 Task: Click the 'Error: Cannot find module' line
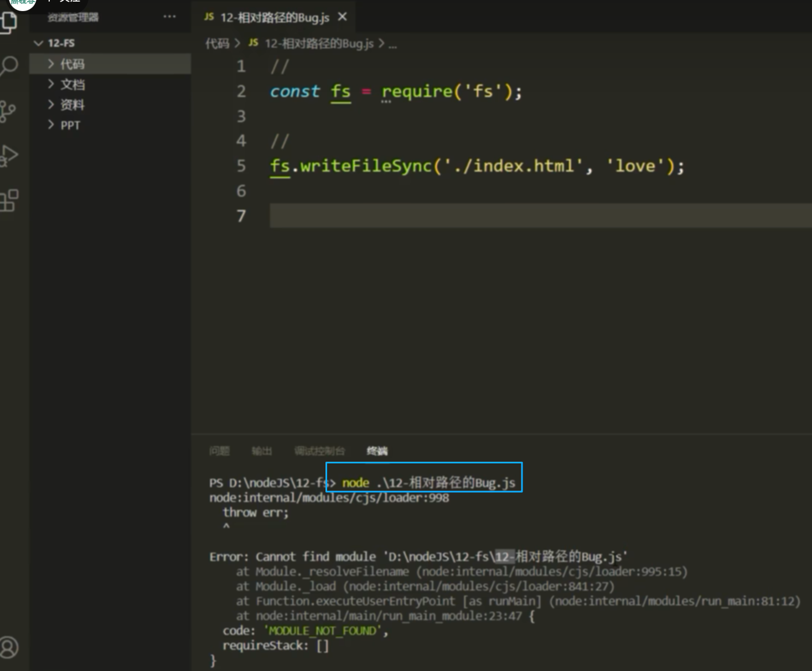418,556
